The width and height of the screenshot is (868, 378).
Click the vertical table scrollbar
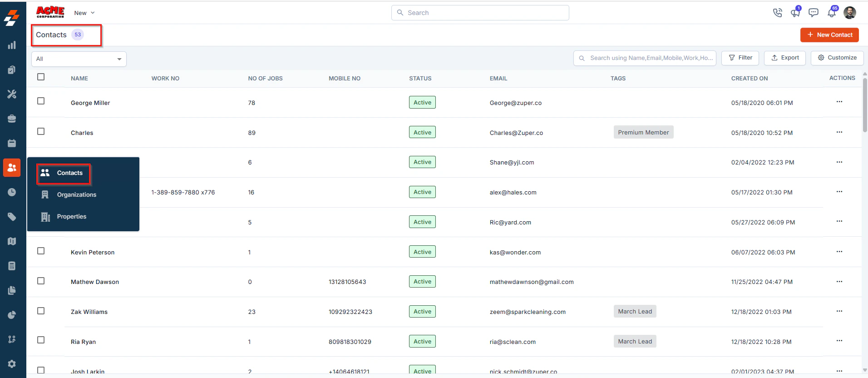tap(865, 104)
